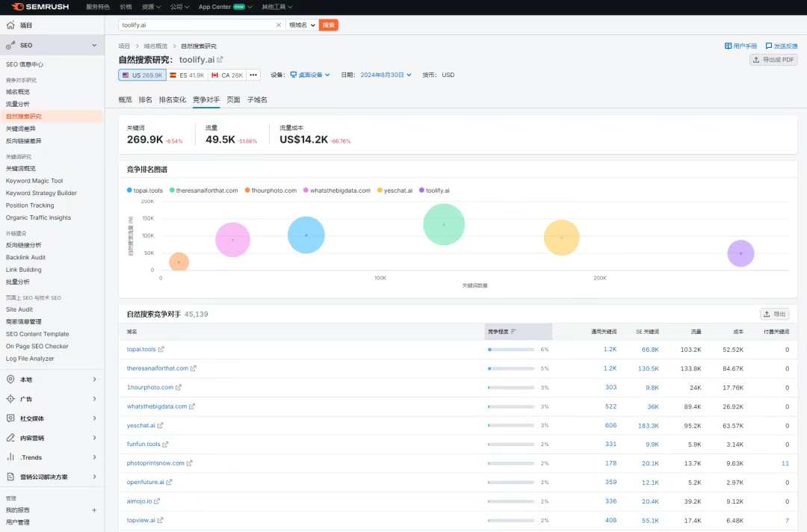Screen dimensions: 807x532
Task: Toggle theresanaiforthat.com series in legend
Action: (204, 191)
